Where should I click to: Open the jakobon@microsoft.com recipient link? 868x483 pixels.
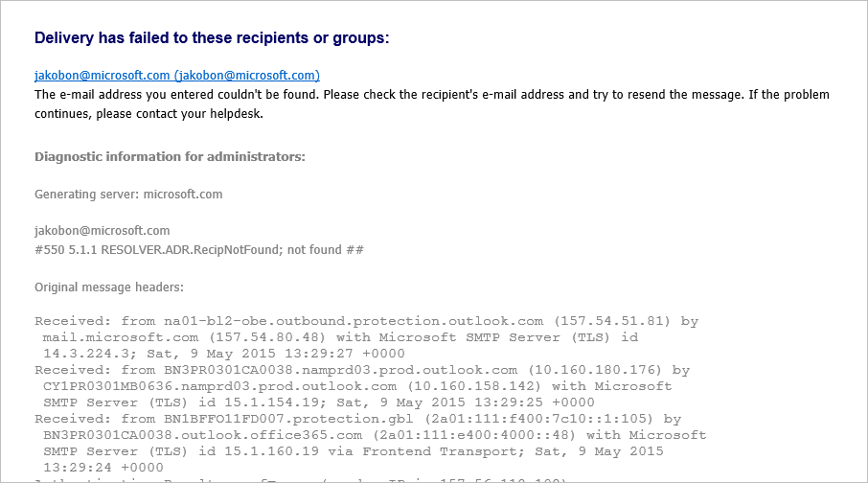(177, 76)
